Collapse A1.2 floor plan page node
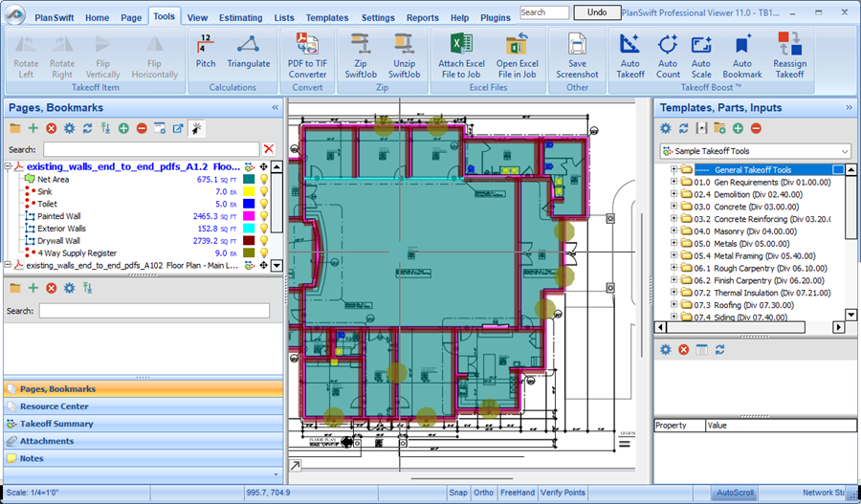Image resolution: width=861 pixels, height=504 pixels. [x=9, y=166]
